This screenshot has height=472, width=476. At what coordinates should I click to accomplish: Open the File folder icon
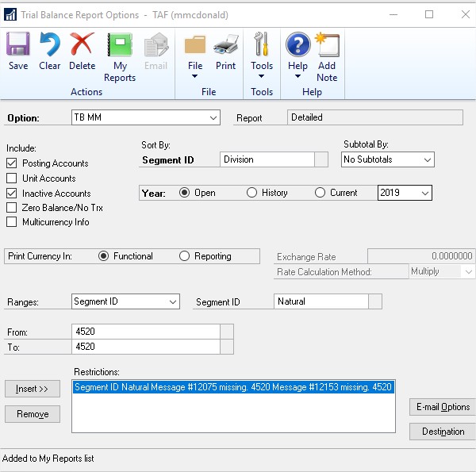coord(195,44)
